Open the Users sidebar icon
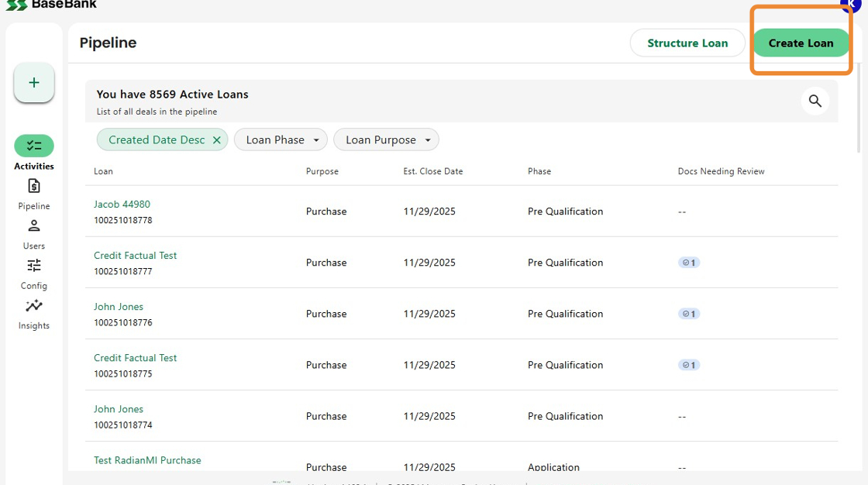 pos(34,226)
